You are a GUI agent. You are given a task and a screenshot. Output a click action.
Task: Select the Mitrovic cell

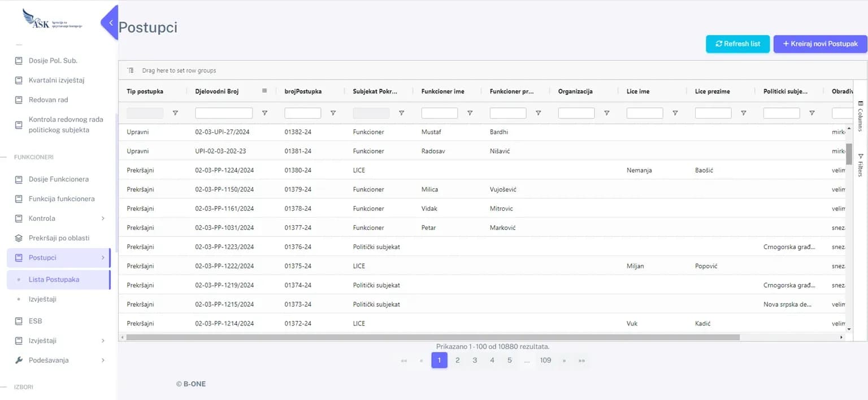(501, 208)
